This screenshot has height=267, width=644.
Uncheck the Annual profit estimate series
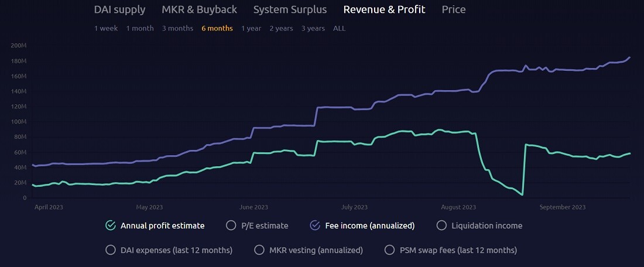pos(110,225)
